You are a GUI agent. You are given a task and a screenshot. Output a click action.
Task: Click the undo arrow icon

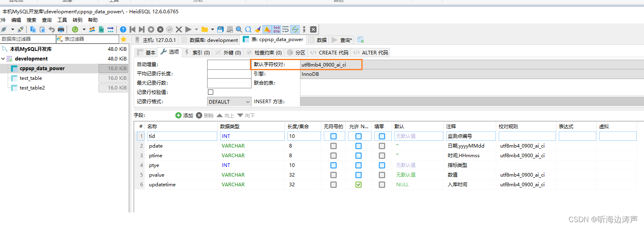[x=52, y=29]
